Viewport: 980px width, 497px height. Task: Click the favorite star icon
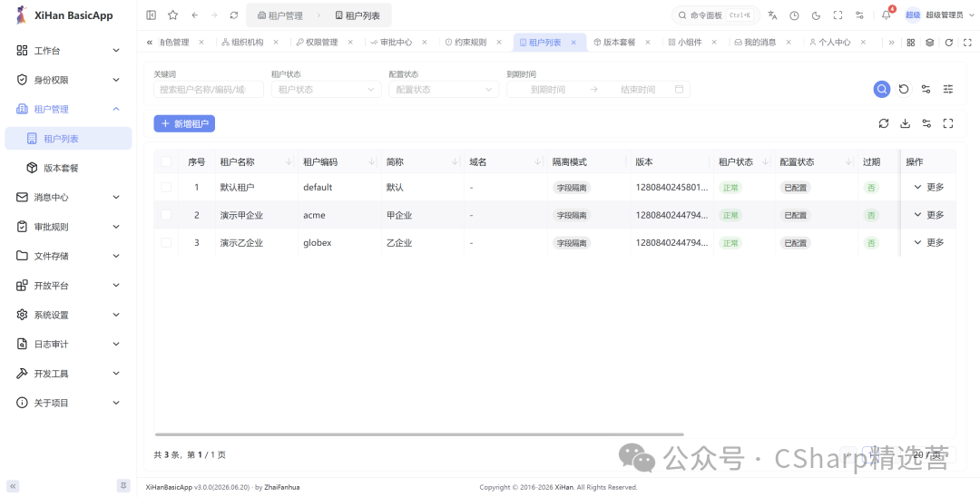click(173, 15)
